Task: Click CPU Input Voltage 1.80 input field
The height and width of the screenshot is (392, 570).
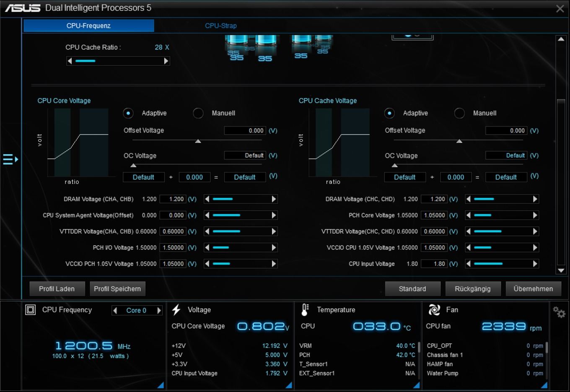Action: (x=434, y=264)
